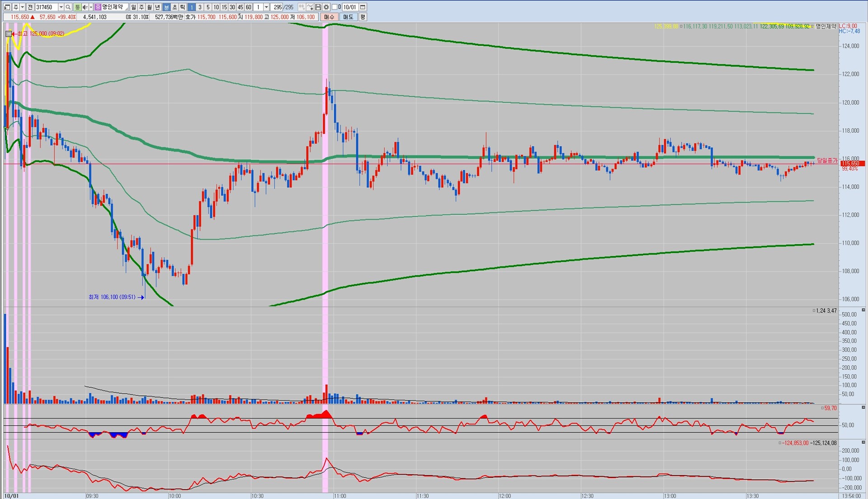Toggle the RSI panel corner box

(x=863, y=408)
